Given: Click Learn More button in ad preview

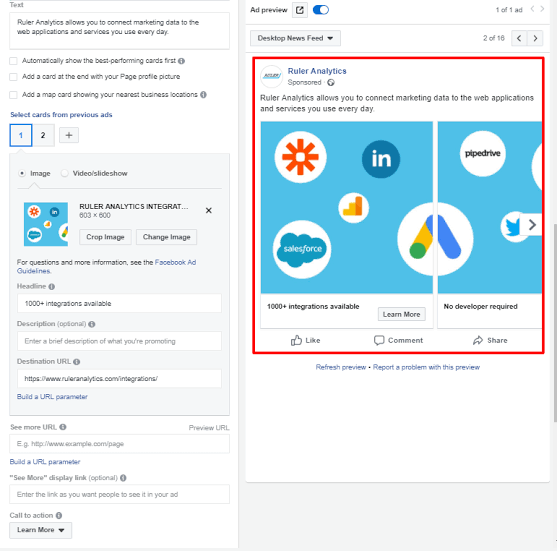Looking at the screenshot, I should tap(401, 314).
